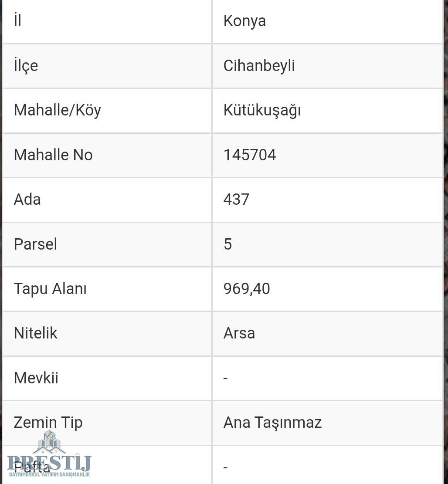The image size is (448, 484).
Task: Click the Ada row label
Action: point(27,200)
